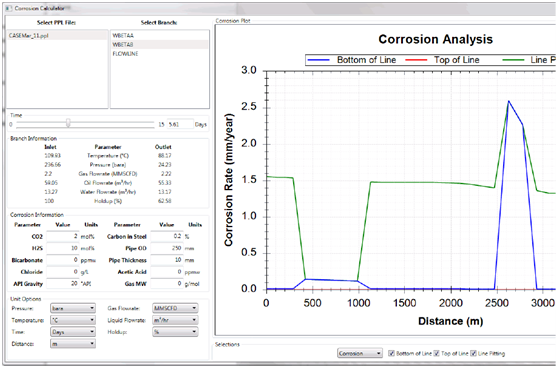The height and width of the screenshot is (368, 558).
Task: Click Bottom of Line legend entry
Action: point(352,60)
